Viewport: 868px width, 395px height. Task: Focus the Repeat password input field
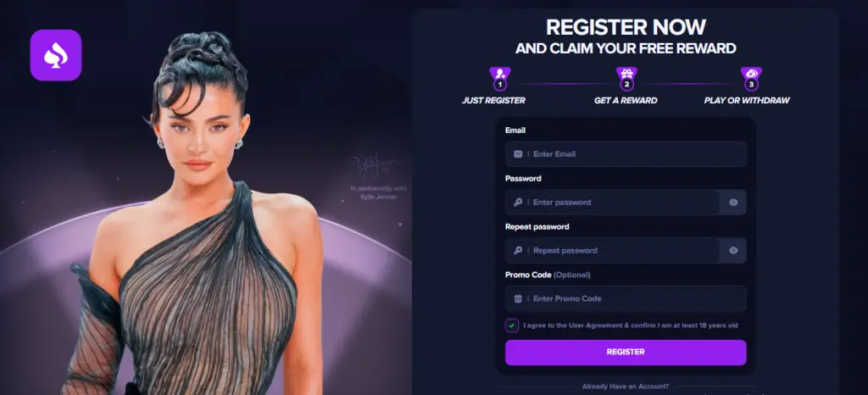[612, 251]
